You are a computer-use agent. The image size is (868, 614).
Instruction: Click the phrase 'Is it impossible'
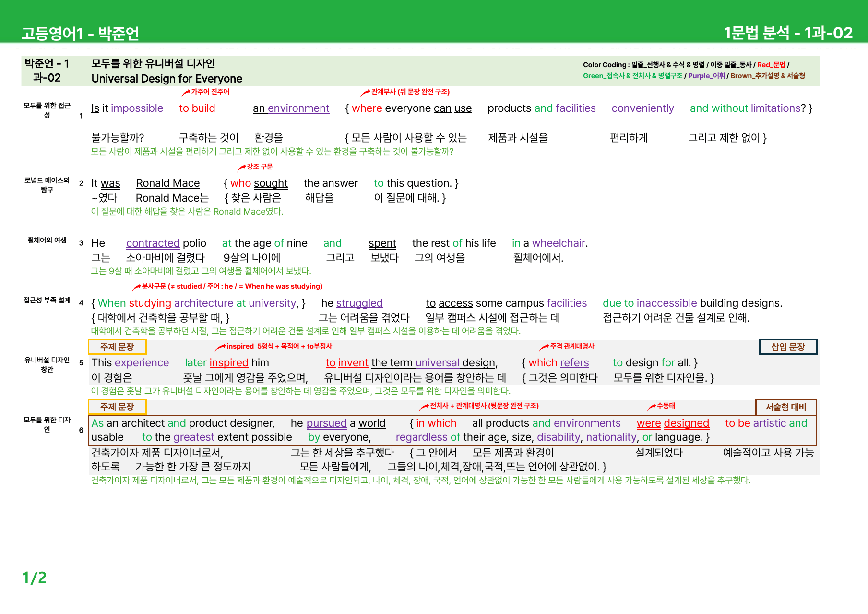click(127, 108)
